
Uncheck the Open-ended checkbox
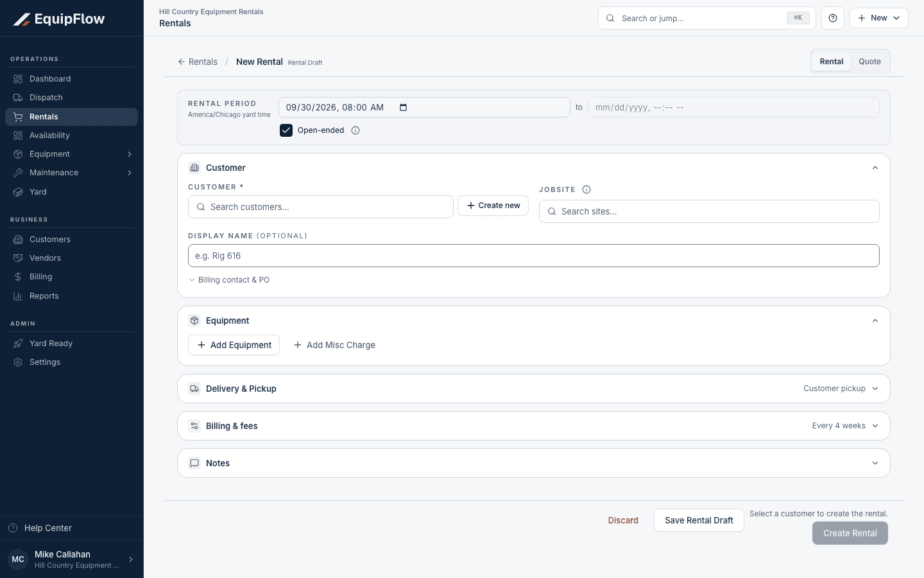coord(286,130)
